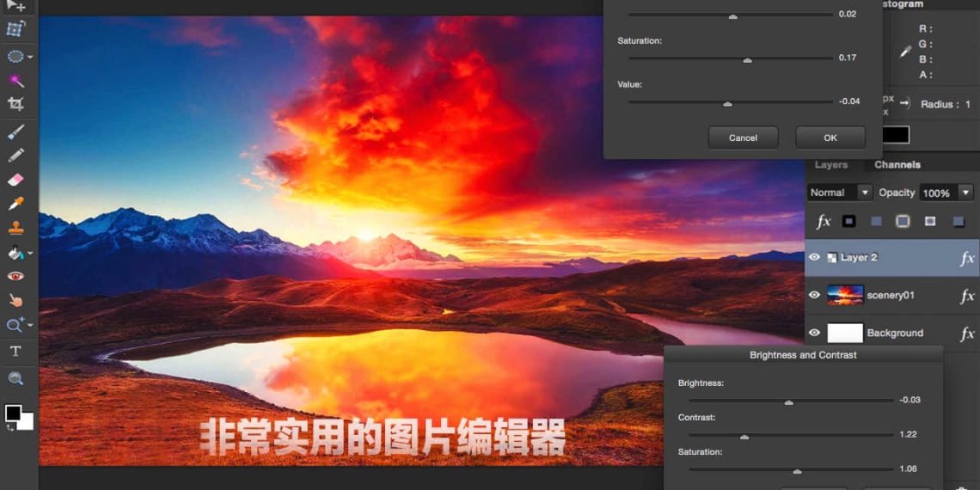Select the Paintbrush tool
The width and height of the screenshot is (980, 490).
15,132
